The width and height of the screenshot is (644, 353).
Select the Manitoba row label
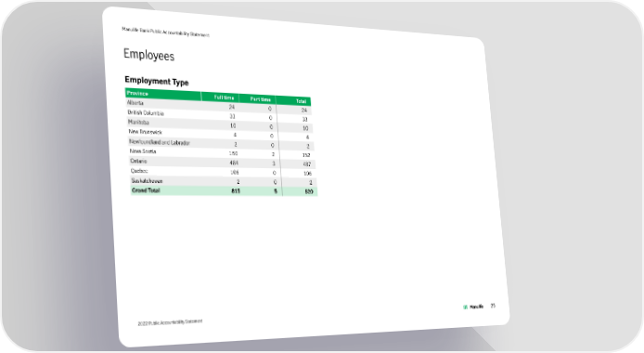[138, 122]
